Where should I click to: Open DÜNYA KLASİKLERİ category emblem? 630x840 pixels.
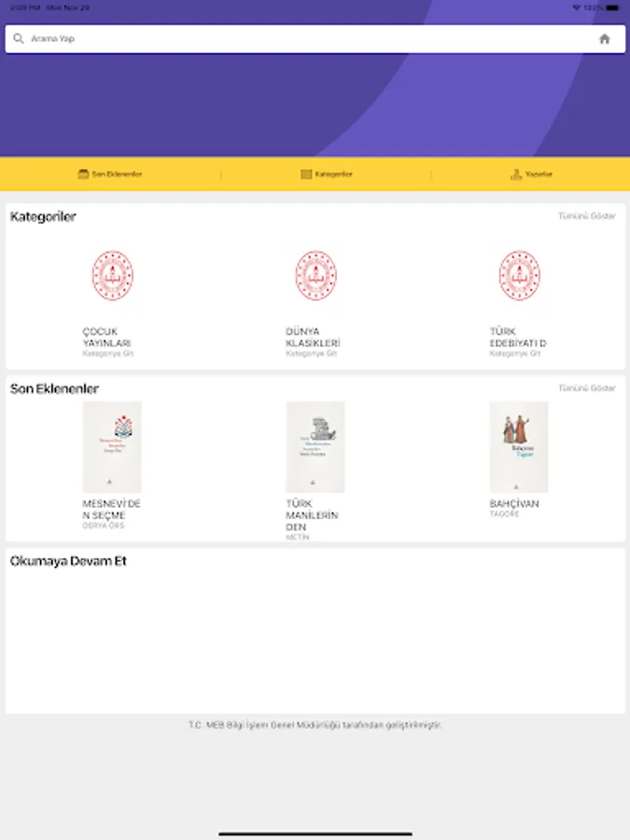coord(315,275)
